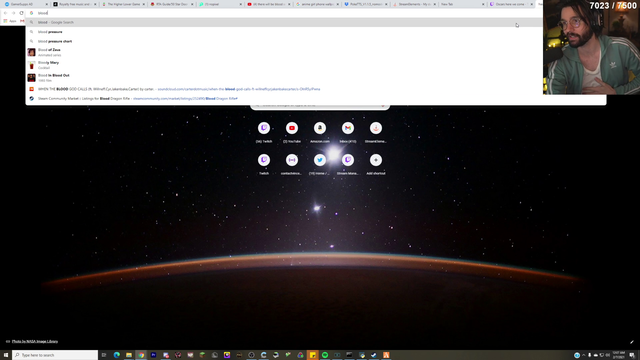Launch Microsoft Edge from the taskbar
The image size is (640, 360).
pyautogui.click(x=117, y=355)
